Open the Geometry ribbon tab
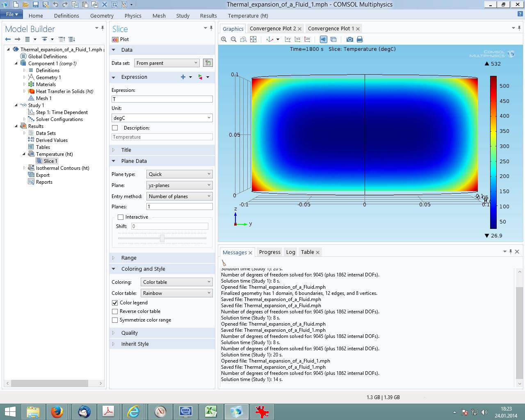 pyautogui.click(x=102, y=16)
